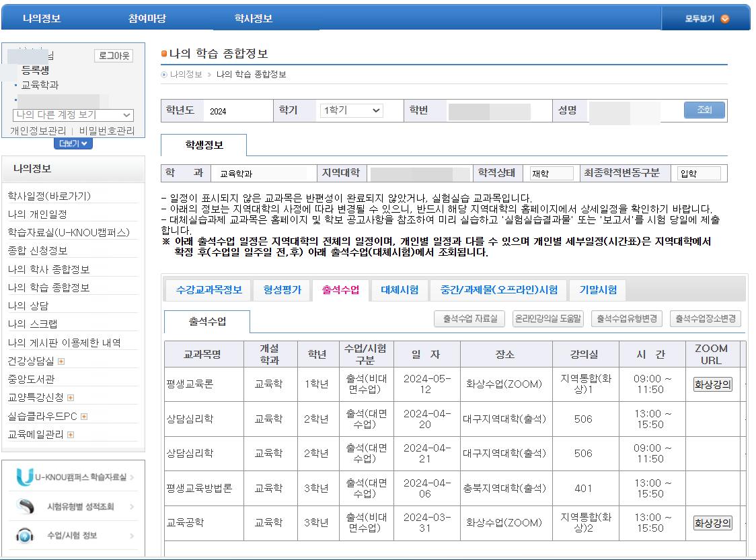
Task: Click the 출석수업유형변경 button
Action: point(626,319)
